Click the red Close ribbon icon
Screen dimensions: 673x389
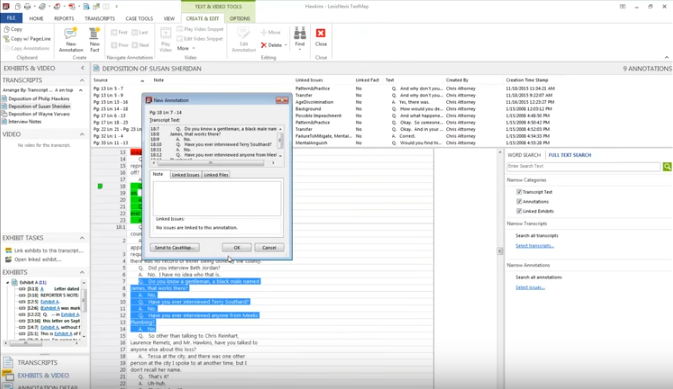(321, 33)
